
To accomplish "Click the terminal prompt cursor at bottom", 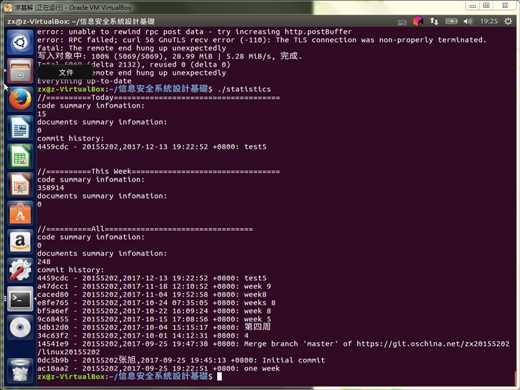I will [x=219, y=376].
